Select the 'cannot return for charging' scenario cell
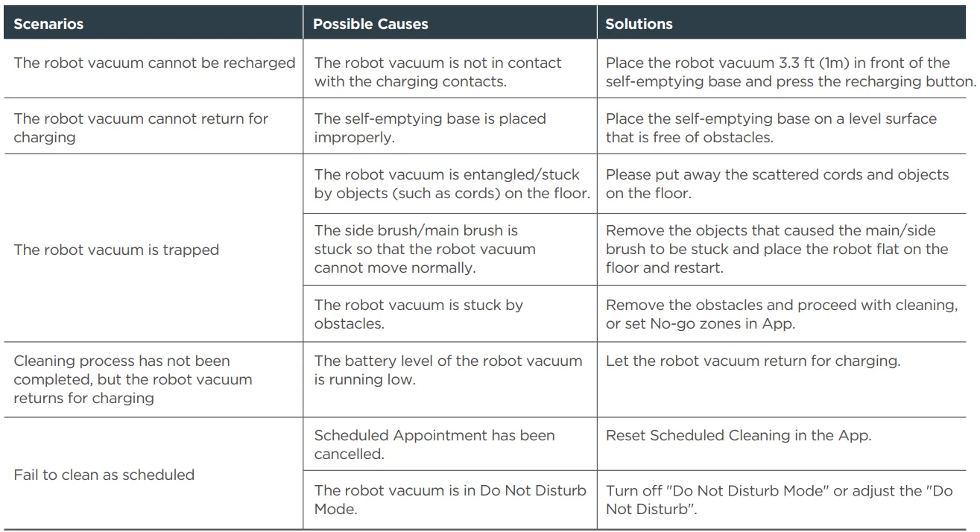 coord(141,128)
